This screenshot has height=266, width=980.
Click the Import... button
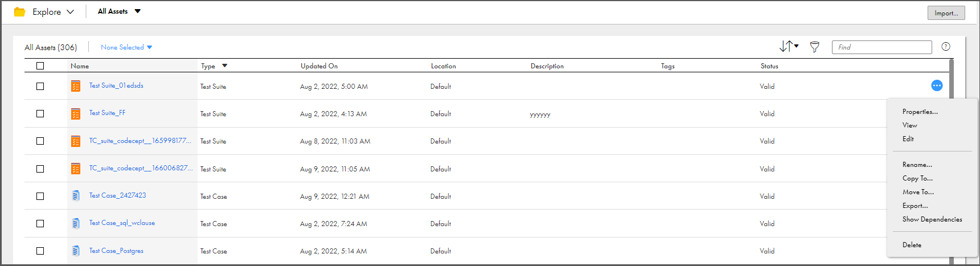point(946,13)
